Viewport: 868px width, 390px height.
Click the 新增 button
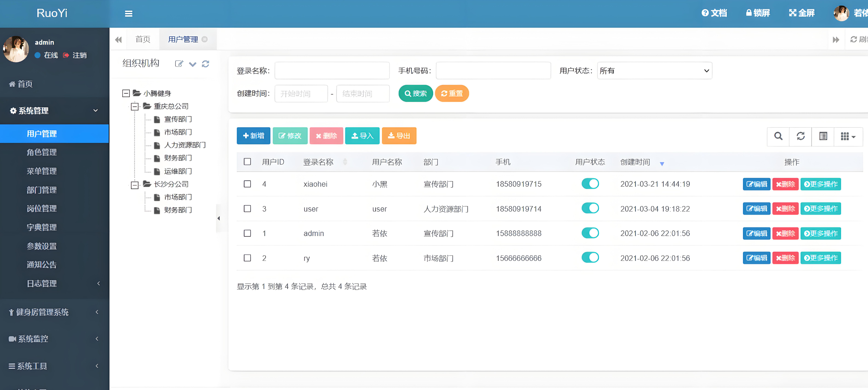pos(253,136)
